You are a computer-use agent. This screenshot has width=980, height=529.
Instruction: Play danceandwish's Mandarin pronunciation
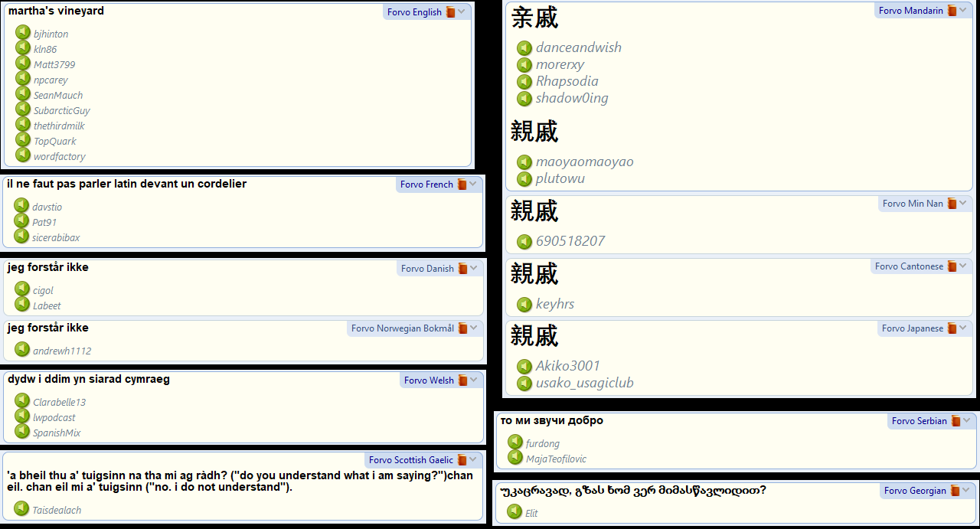(524, 48)
